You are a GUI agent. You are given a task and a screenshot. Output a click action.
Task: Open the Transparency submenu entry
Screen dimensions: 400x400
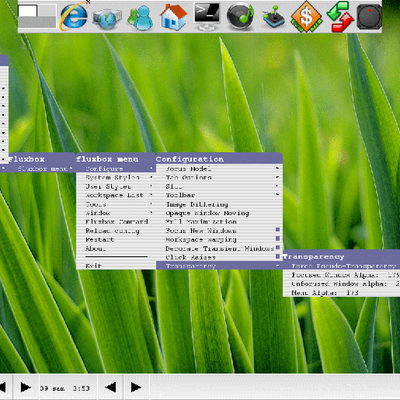(x=219, y=266)
